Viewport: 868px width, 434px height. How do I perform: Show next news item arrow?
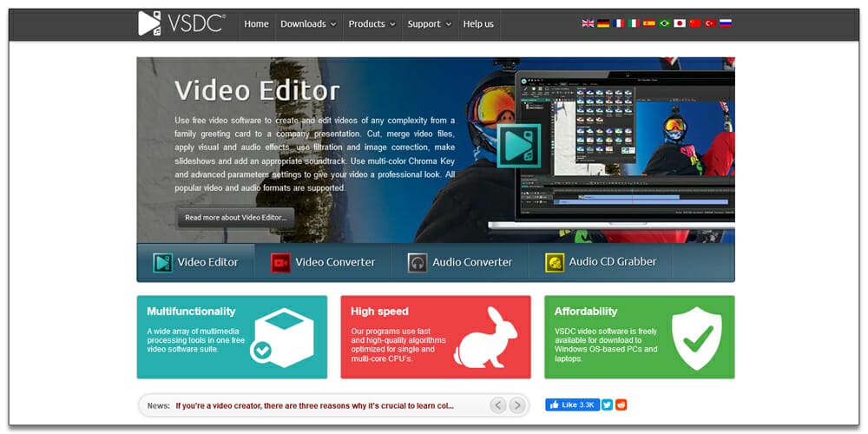pyautogui.click(x=517, y=405)
